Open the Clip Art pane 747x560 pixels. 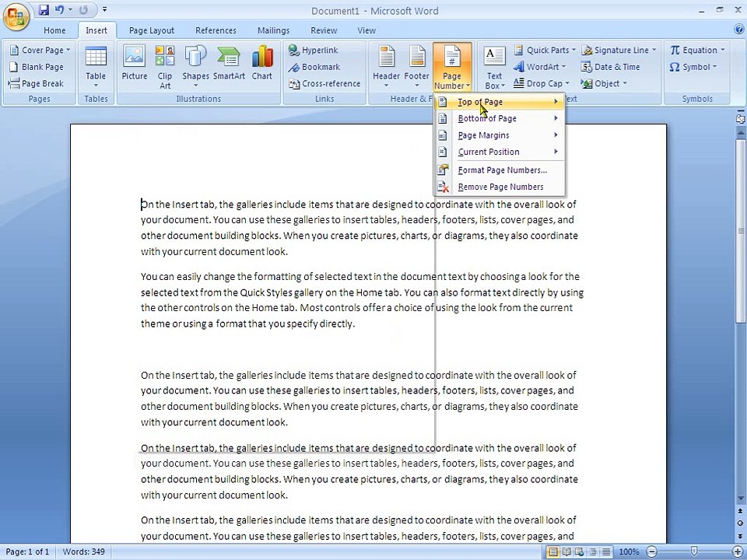pos(165,67)
